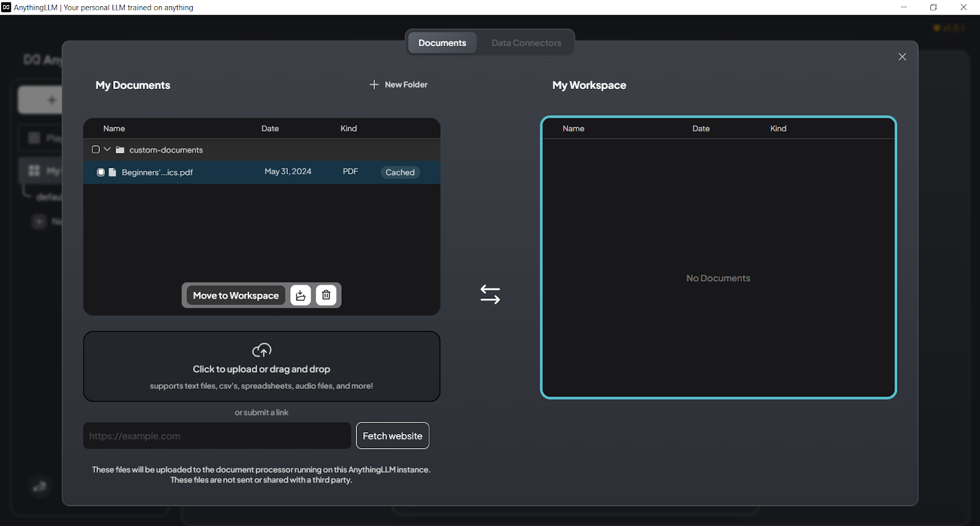Click the cloud upload icon
Screen dimensions: 980x526
pos(262,350)
